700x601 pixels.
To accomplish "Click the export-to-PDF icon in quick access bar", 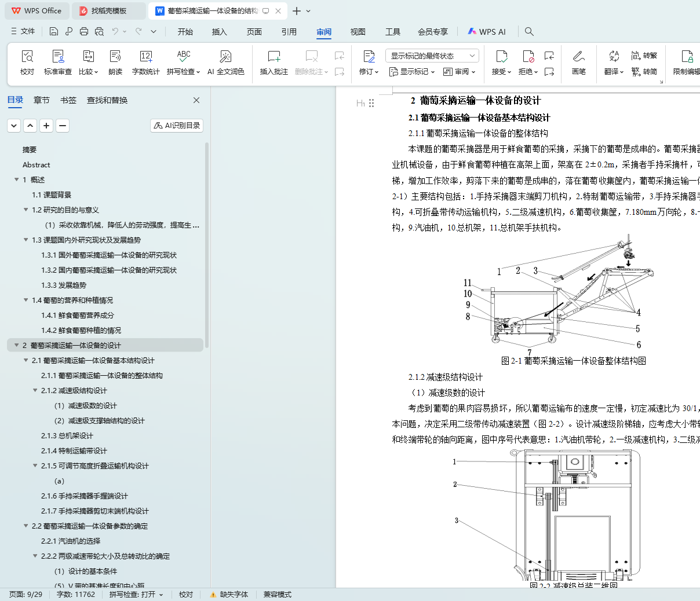I will click(69, 31).
